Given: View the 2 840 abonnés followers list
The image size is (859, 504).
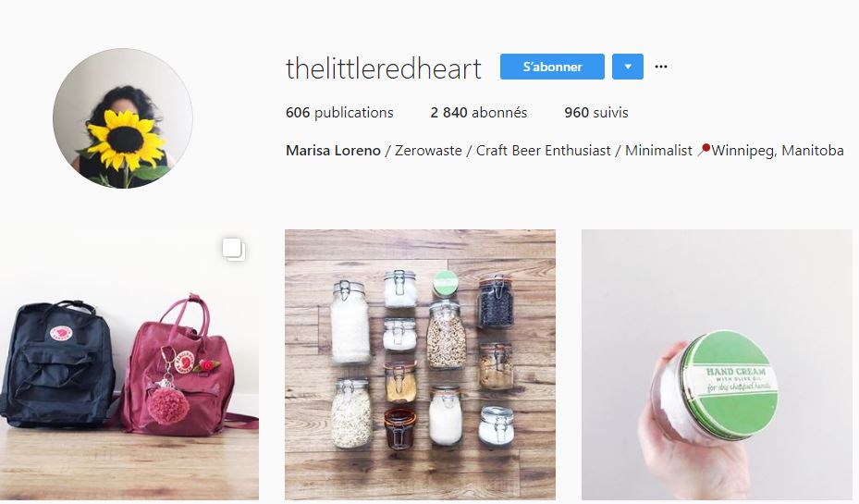Looking at the screenshot, I should [x=479, y=113].
